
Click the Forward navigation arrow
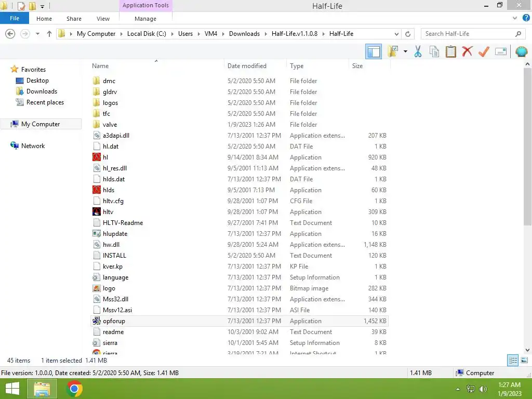pyautogui.click(x=25, y=34)
